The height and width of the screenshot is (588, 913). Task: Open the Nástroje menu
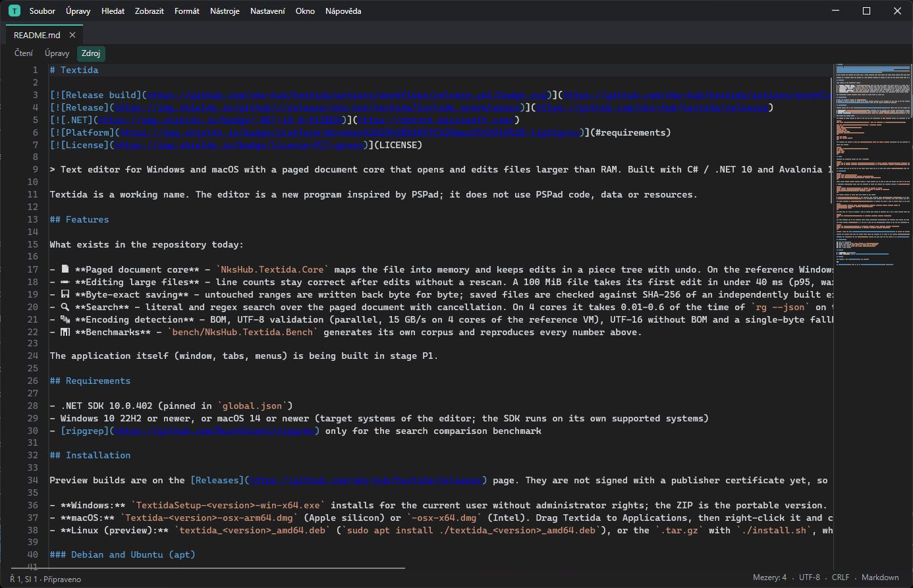coord(225,11)
